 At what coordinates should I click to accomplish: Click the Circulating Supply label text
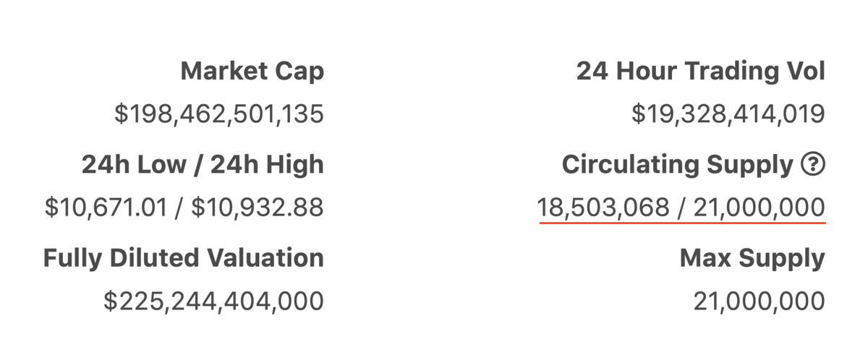click(x=678, y=165)
